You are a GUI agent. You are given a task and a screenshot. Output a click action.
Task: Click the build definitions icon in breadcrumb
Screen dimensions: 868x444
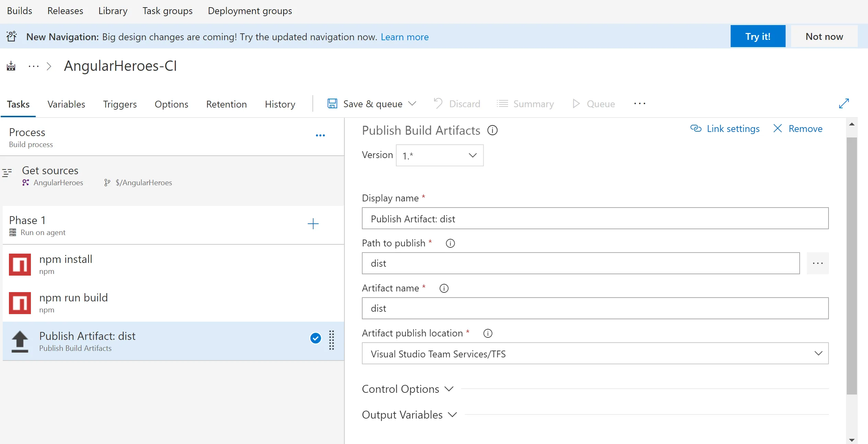click(x=11, y=66)
